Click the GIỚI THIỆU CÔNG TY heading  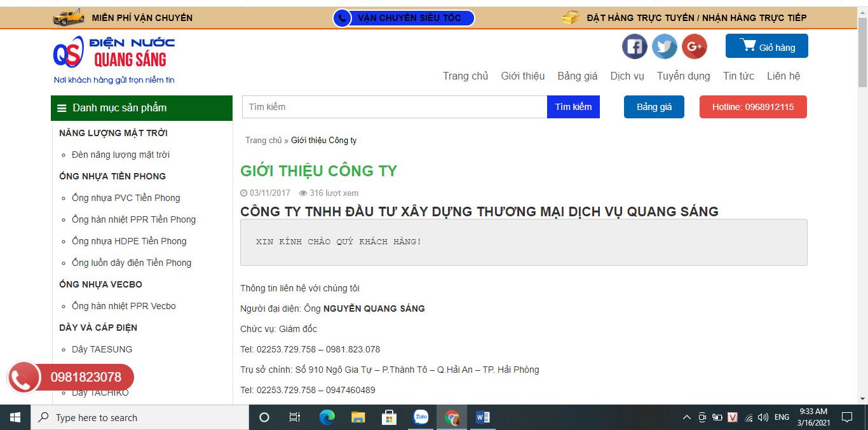pos(318,171)
